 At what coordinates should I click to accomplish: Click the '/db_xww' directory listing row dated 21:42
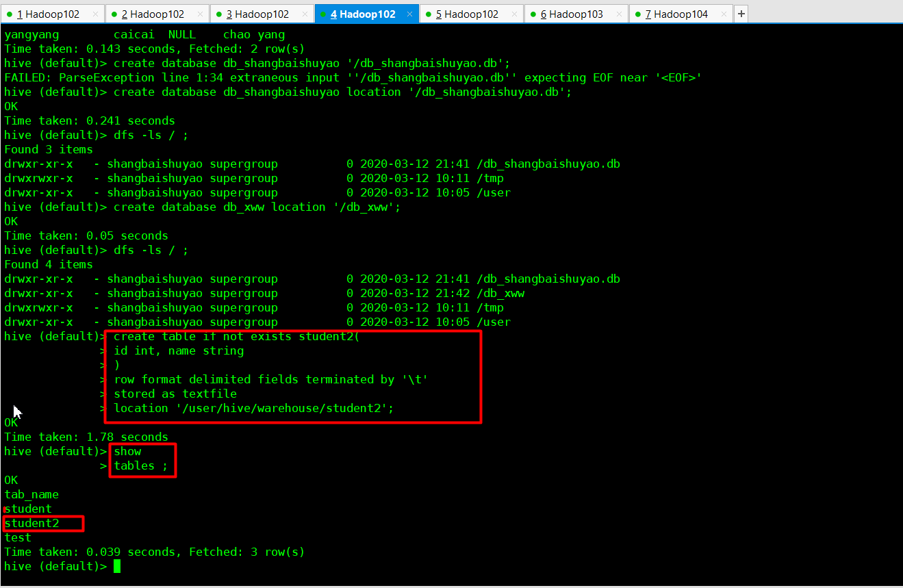pos(264,293)
